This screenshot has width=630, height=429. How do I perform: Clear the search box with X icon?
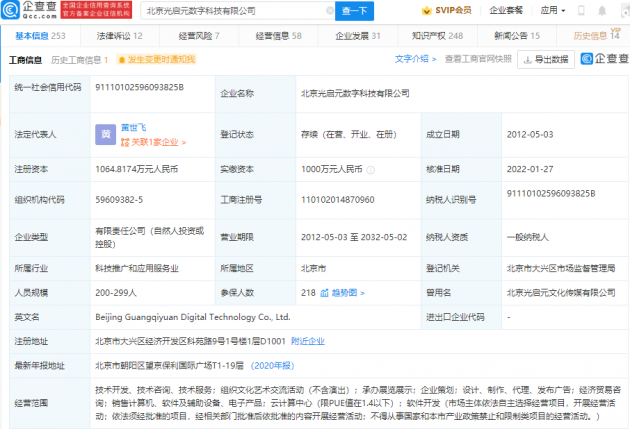click(330, 11)
